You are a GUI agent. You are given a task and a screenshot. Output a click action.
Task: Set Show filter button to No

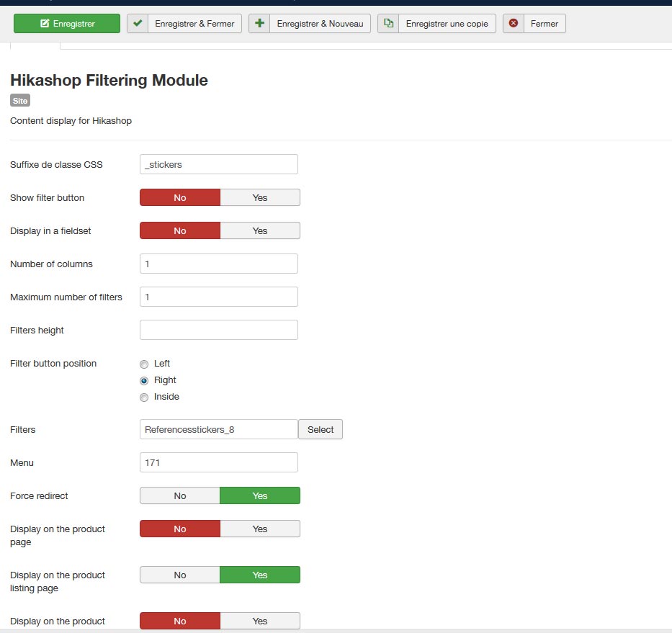pyautogui.click(x=180, y=197)
